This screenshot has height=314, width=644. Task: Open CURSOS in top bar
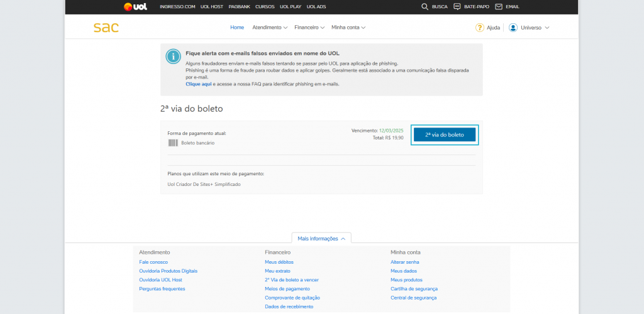click(265, 7)
